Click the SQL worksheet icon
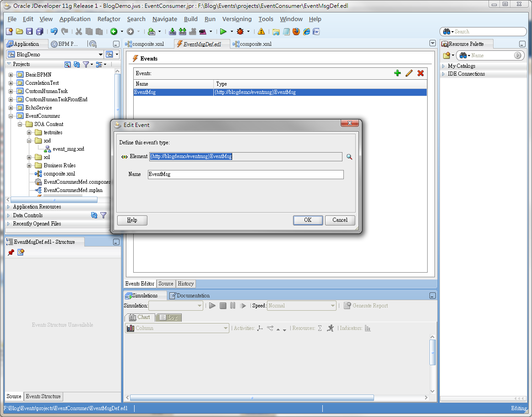Screen dimensions: 532x417 (x=152, y=32)
